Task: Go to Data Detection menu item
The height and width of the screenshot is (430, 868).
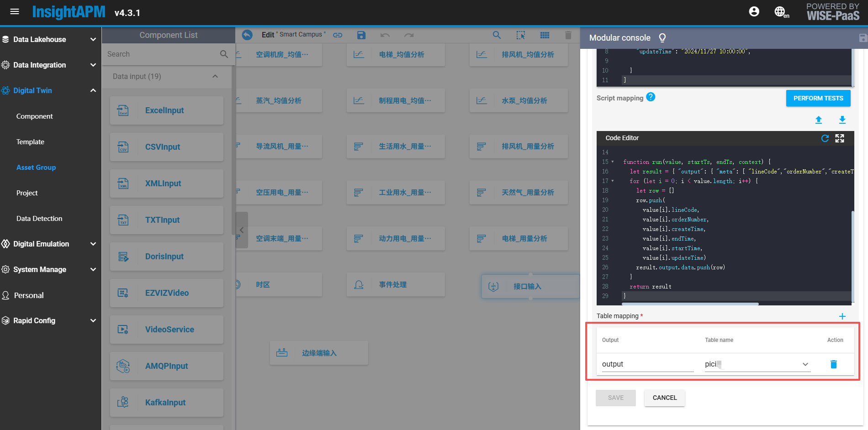Action: pos(39,219)
